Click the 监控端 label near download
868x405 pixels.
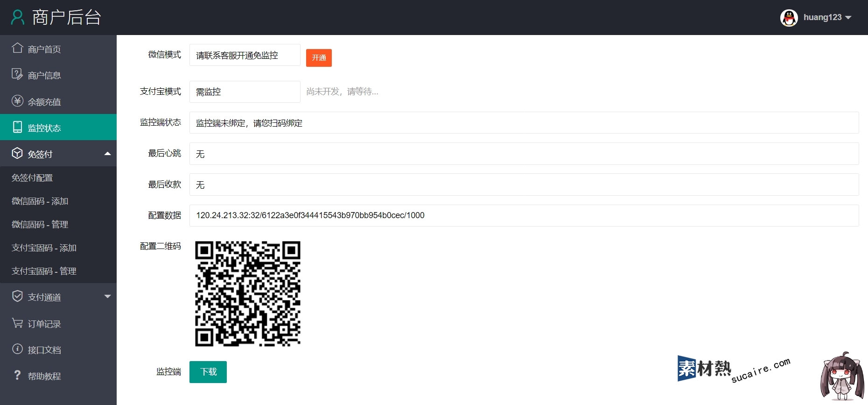(x=168, y=372)
